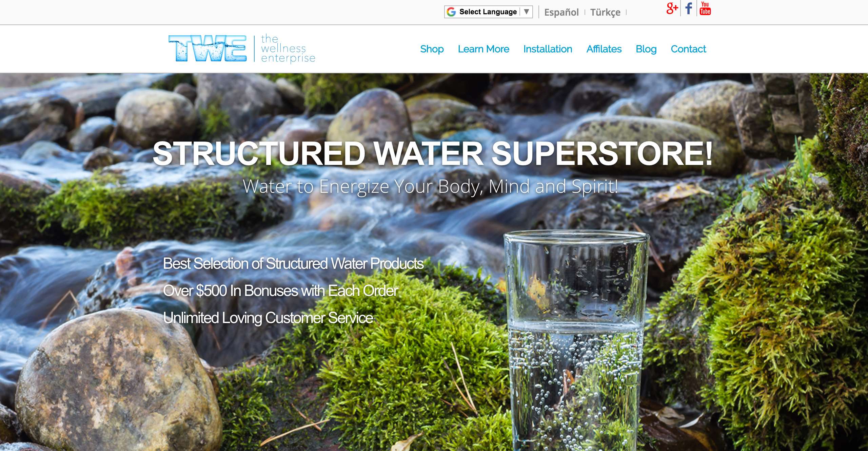Open the Contact page
Screen dimensions: 868x451
click(x=688, y=49)
